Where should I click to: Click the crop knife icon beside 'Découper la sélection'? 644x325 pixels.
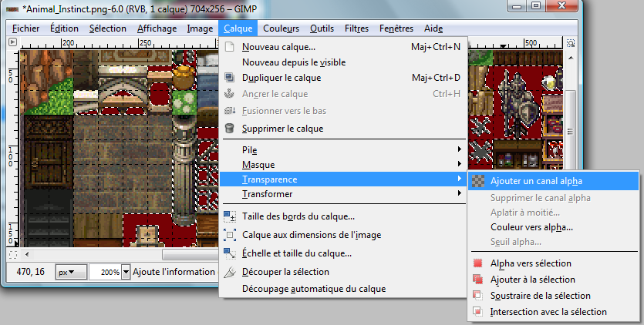(x=229, y=271)
